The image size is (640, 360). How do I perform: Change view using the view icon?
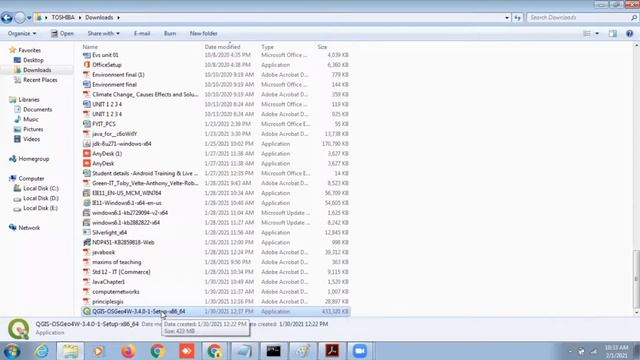587,33
